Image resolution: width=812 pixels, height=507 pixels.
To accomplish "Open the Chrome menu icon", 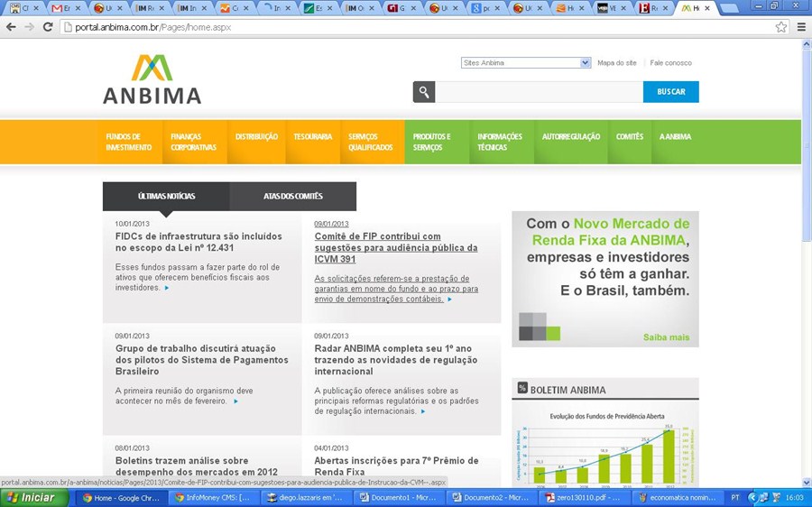I will (801, 27).
